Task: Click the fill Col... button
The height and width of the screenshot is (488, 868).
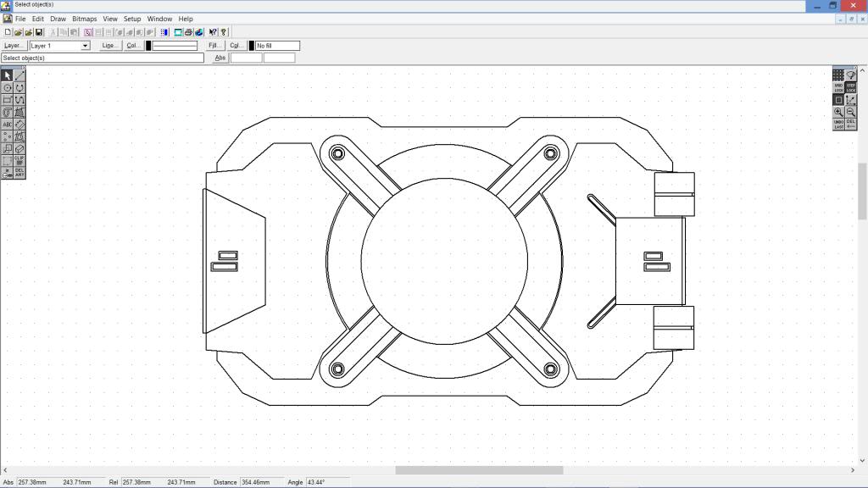Action: tap(236, 46)
